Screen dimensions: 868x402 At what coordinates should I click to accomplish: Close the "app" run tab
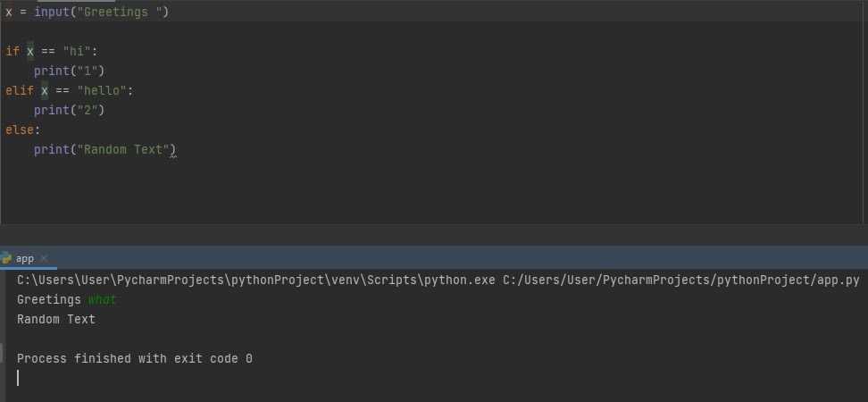45,258
